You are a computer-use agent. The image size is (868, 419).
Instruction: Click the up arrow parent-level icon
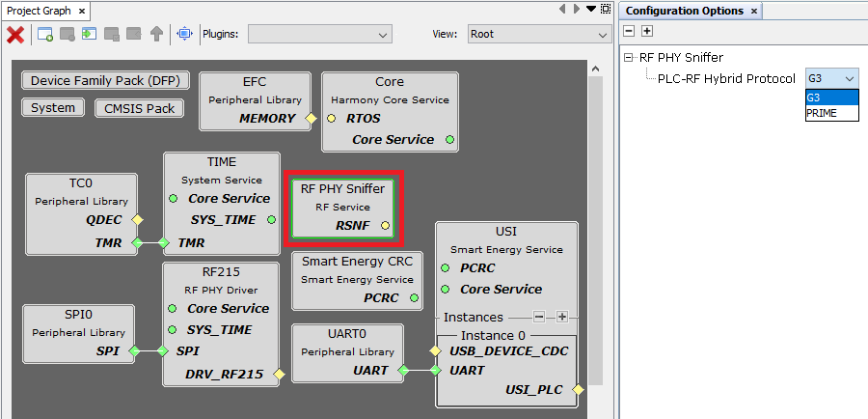(x=156, y=34)
